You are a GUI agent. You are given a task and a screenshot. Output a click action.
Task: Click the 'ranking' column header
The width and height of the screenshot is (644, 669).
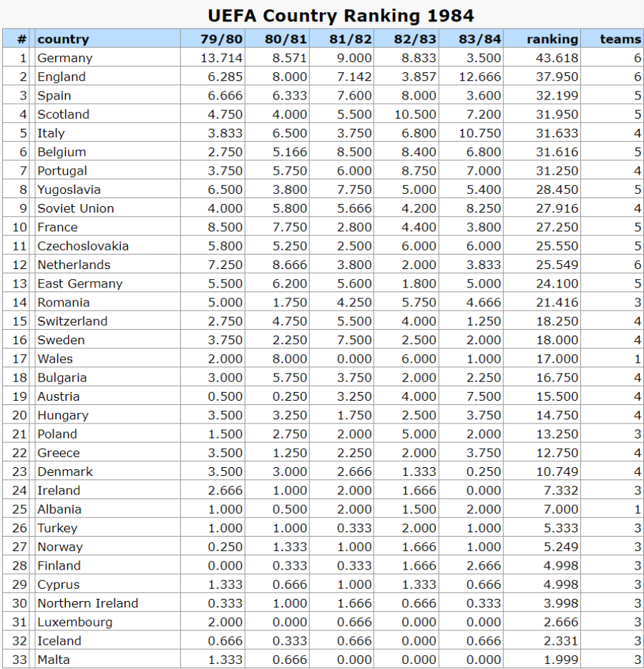pyautogui.click(x=552, y=39)
